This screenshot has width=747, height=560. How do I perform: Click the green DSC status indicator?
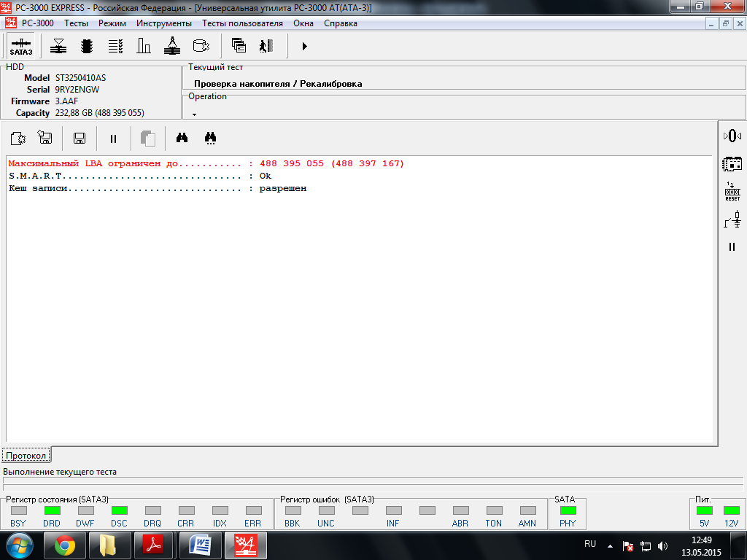point(119,510)
